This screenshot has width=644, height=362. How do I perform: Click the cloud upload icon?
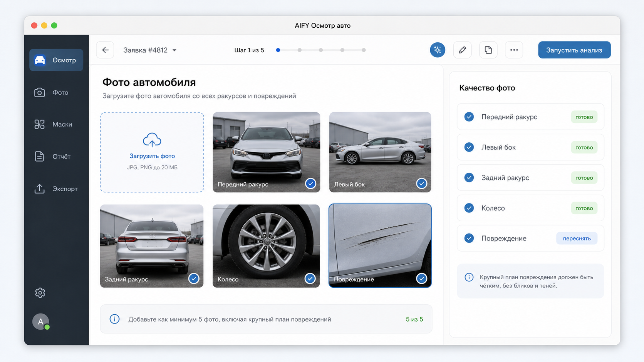(x=152, y=140)
